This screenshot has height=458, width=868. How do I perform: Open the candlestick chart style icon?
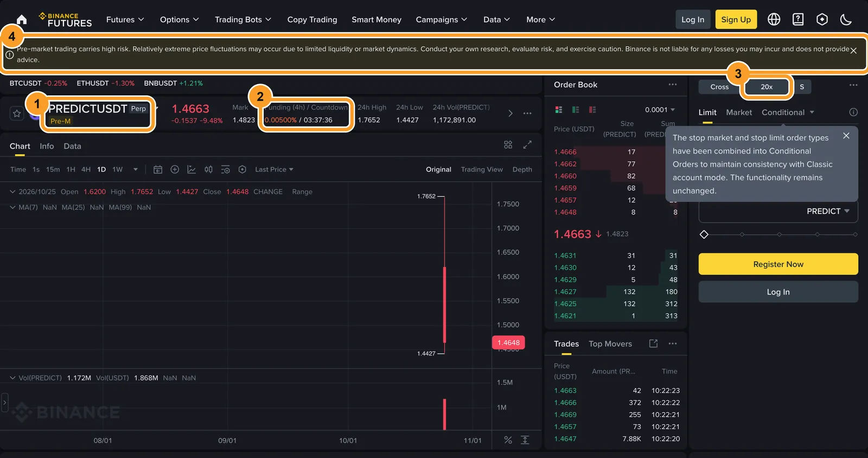[x=208, y=169]
